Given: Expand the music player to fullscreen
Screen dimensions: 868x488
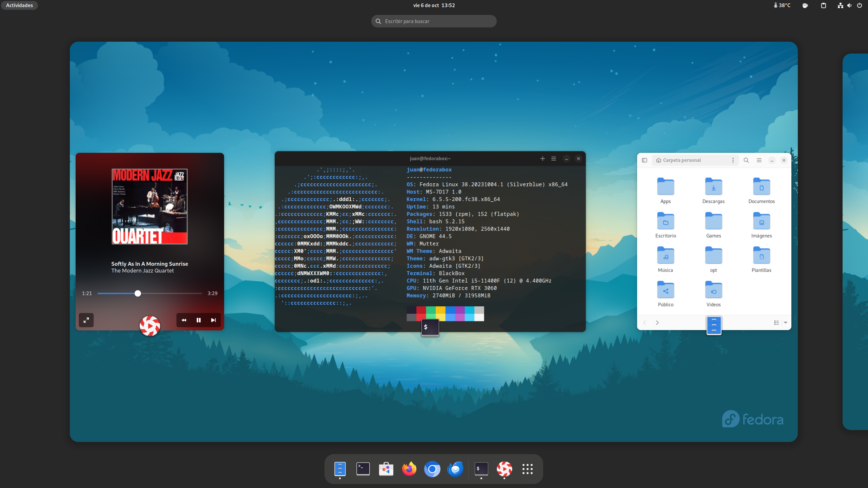Looking at the screenshot, I should 86,320.
